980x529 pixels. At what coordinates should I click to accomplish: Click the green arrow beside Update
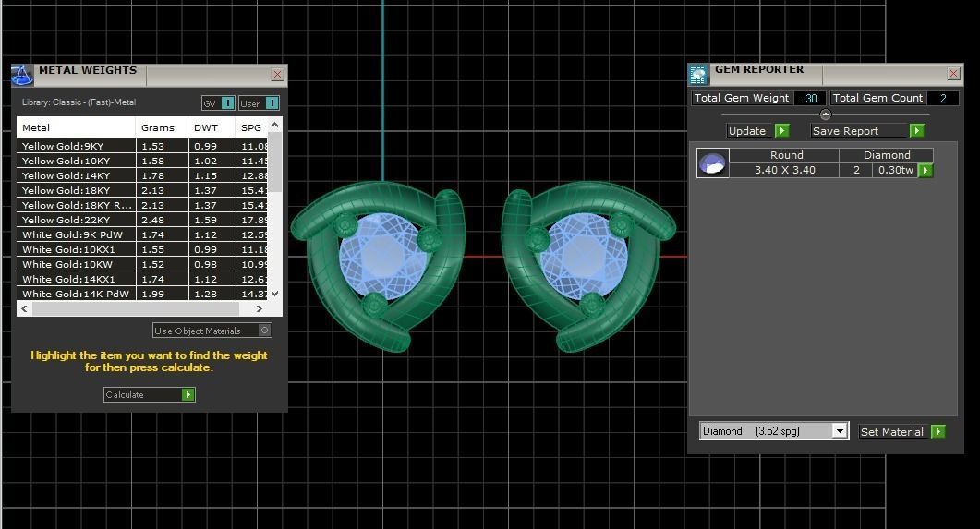tap(781, 130)
